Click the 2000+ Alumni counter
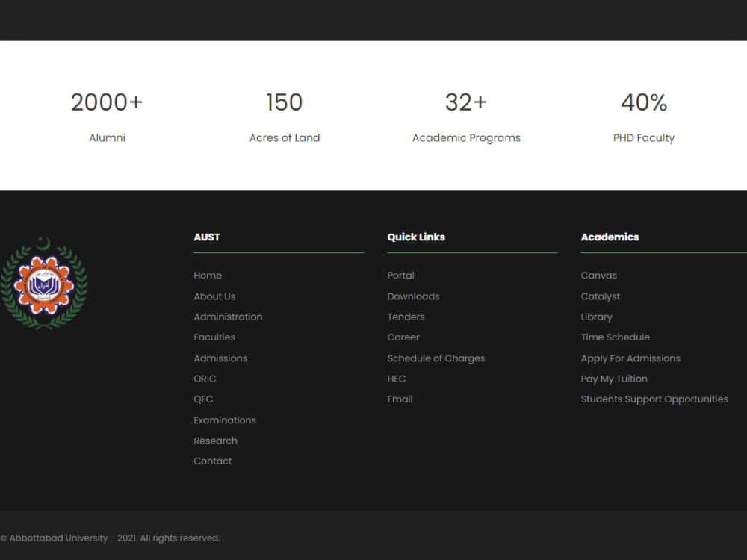 107,116
